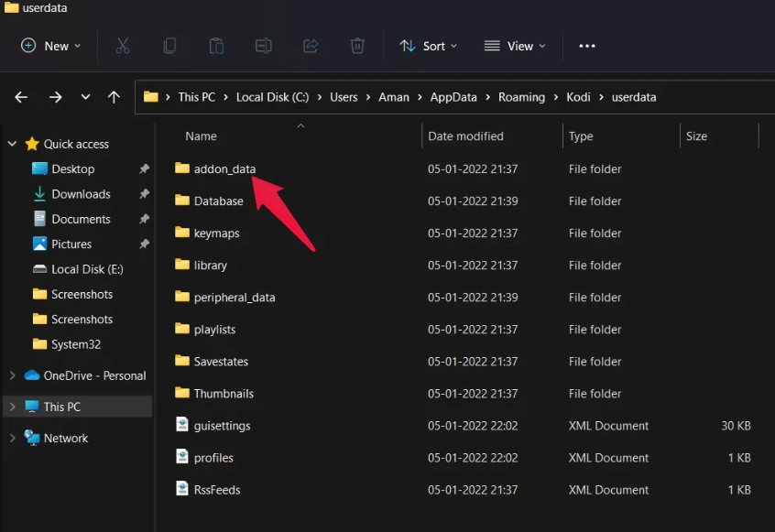Click the Copy icon in toolbar
This screenshot has height=532, width=775.
tap(169, 46)
